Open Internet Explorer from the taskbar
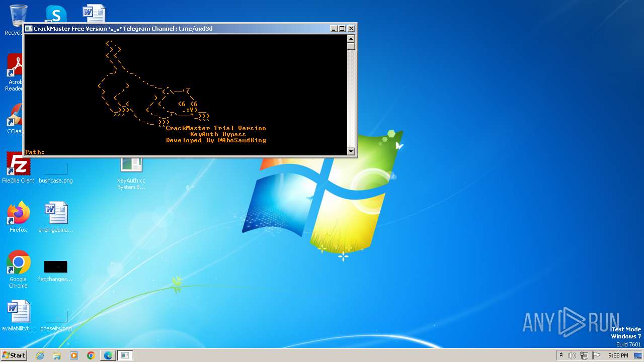 pyautogui.click(x=40, y=355)
